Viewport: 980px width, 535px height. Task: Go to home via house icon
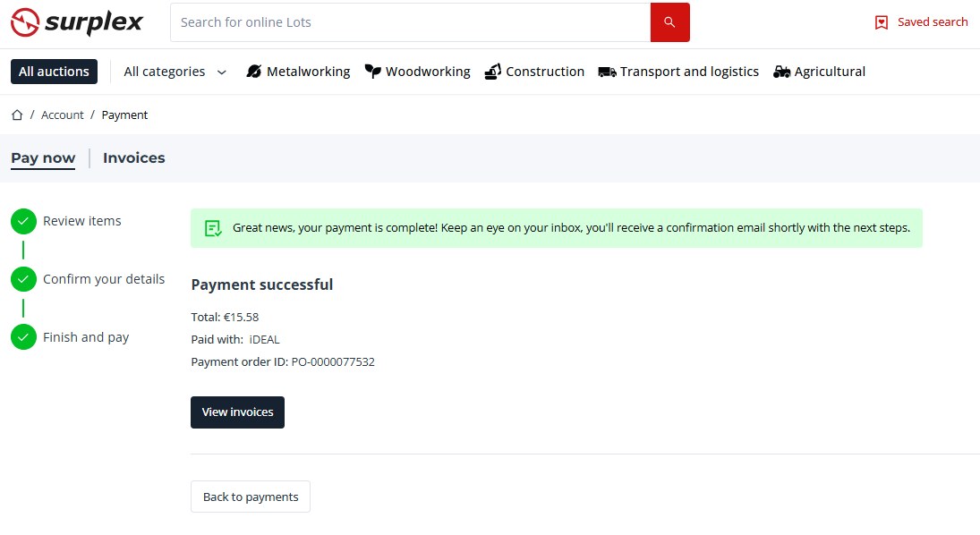(17, 115)
